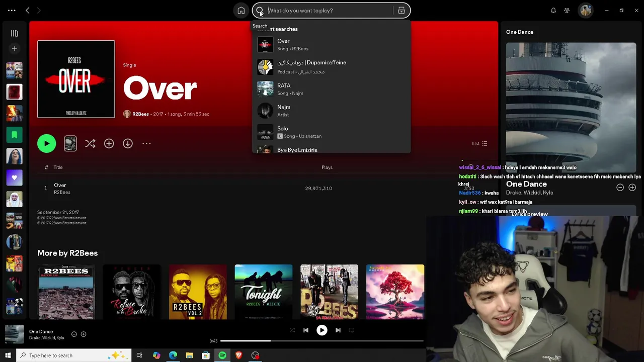Open File Explorer from taskbar
The width and height of the screenshot is (644, 362).
click(x=189, y=355)
